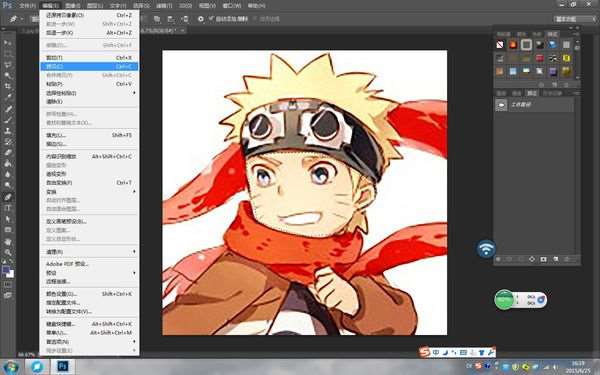Screen dimensions: 600x375
Task: Open the 文件 menu in menu bar
Action: coord(27,6)
